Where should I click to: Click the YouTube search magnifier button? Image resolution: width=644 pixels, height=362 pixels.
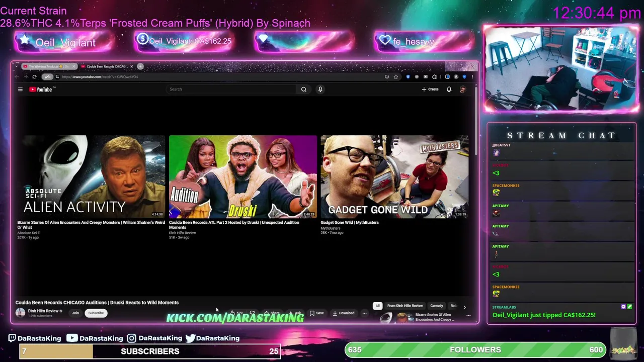tap(304, 89)
